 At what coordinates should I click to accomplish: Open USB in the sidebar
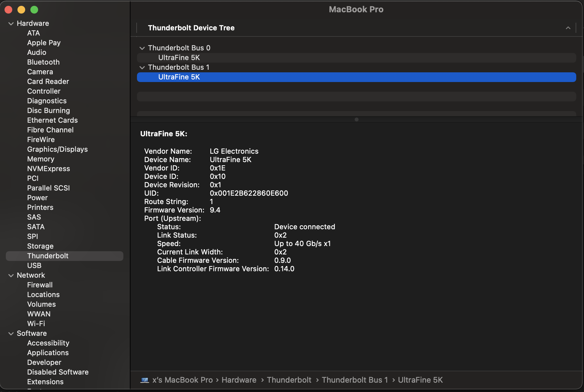pos(34,266)
